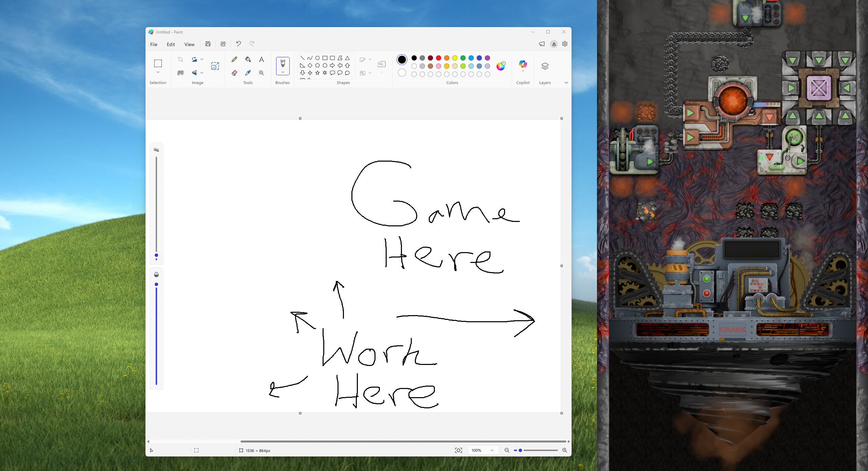Pick the heart-free hexagon shape
This screenshot has height=471, width=868.
click(325, 65)
